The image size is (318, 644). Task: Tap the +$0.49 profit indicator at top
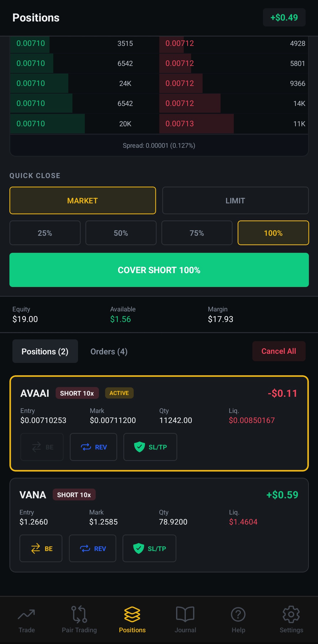284,17
